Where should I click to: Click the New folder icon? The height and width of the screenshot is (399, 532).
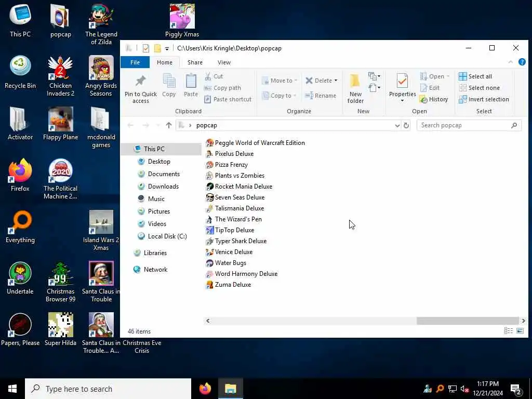355,82
